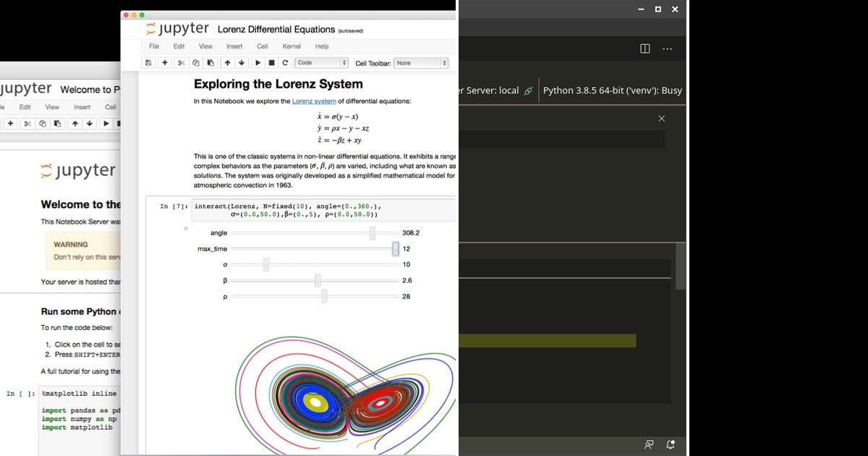Paste the copied cell
The height and width of the screenshot is (456, 868).
210,63
